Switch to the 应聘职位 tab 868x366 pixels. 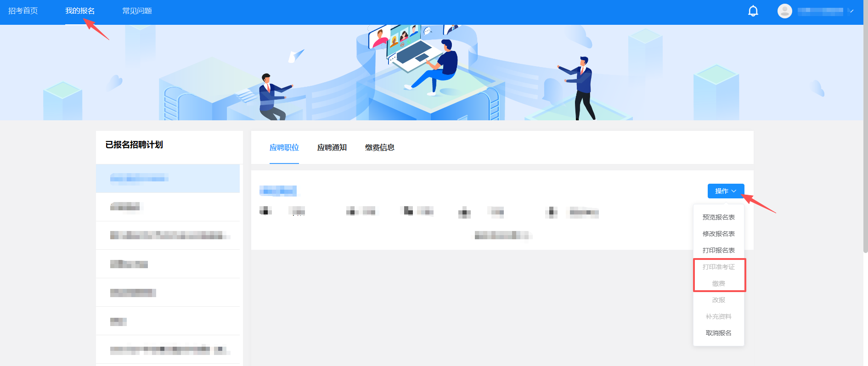(284, 147)
